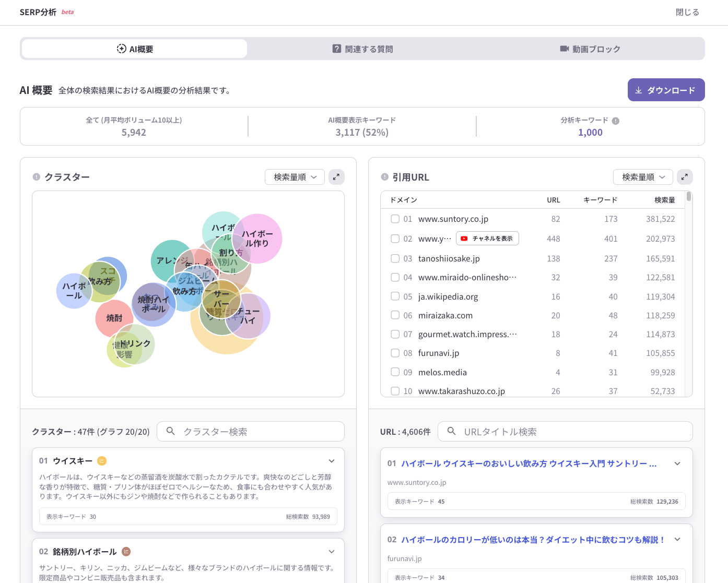Check the tanoshiiosake.jp row checkbox
Viewport: 728px width, 583px height.
tap(395, 258)
